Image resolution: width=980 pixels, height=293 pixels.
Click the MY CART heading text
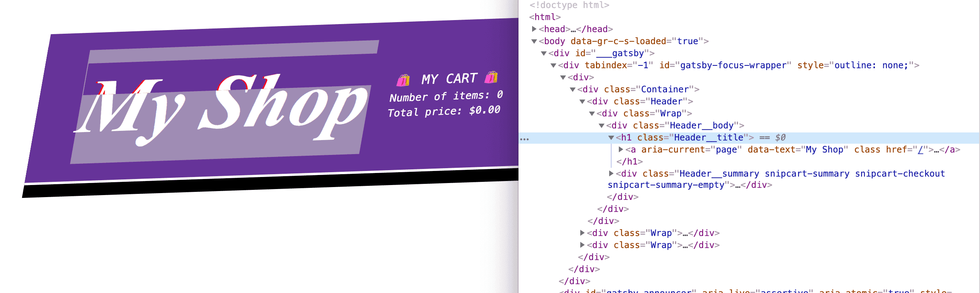click(x=449, y=79)
